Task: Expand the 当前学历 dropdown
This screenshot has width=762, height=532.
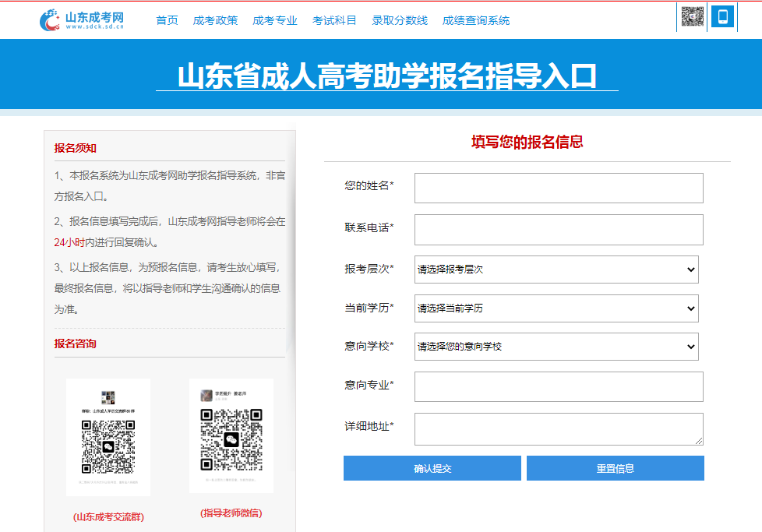Action: tap(556, 308)
